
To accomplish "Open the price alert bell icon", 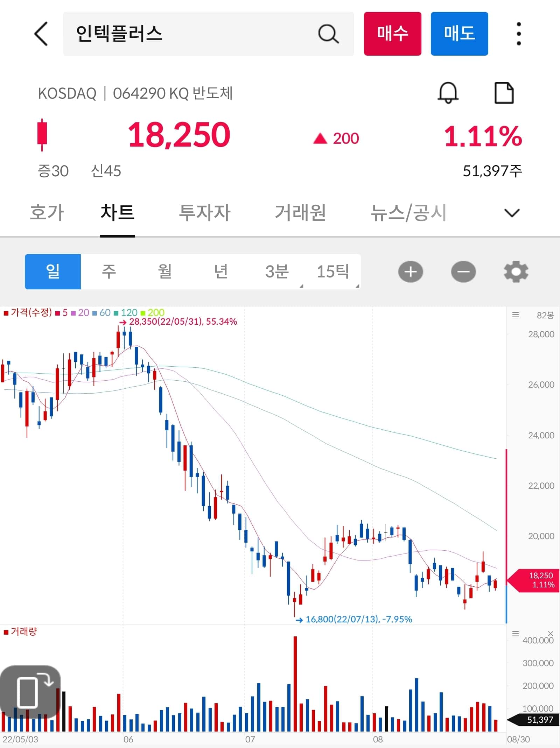I will click(x=449, y=93).
